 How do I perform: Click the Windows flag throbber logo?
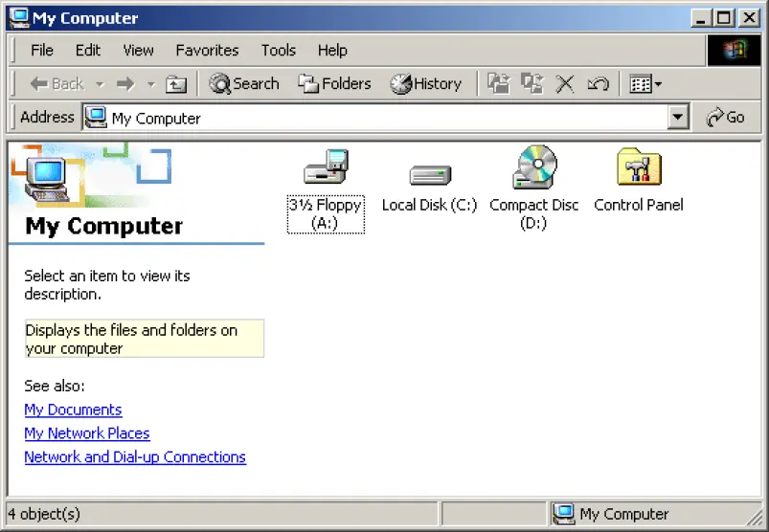[x=734, y=50]
